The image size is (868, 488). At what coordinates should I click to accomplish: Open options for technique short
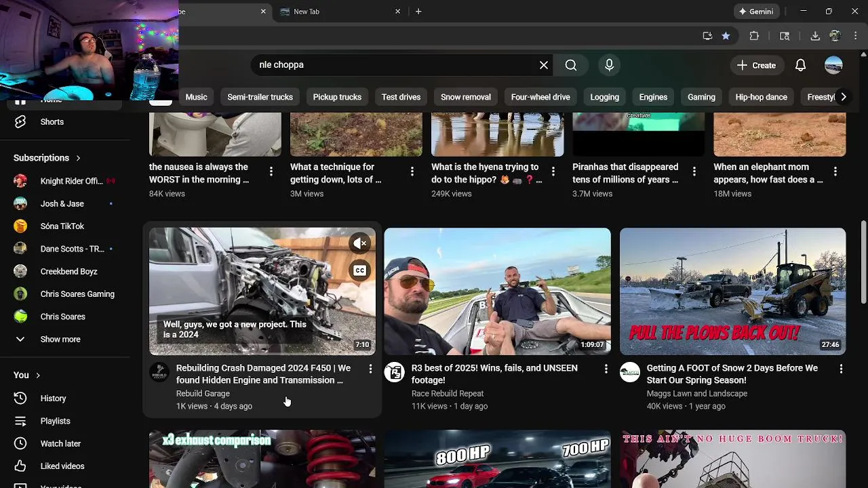click(x=412, y=172)
